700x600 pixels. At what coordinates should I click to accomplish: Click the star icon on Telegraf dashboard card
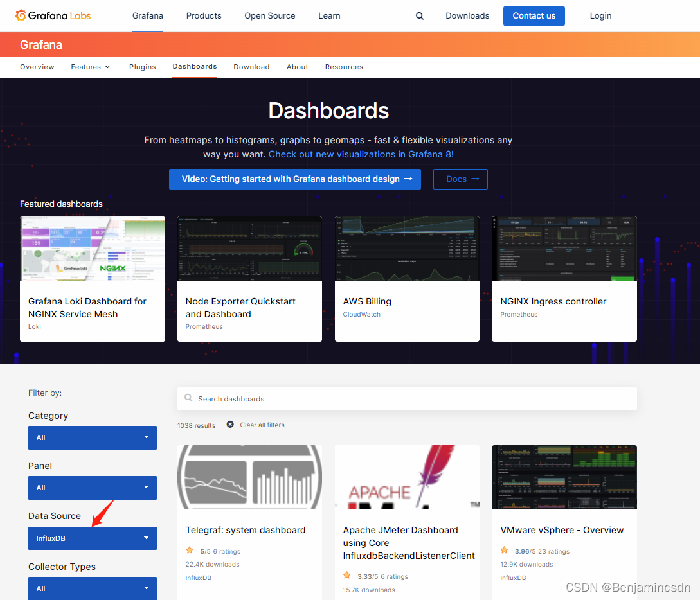[x=190, y=551]
